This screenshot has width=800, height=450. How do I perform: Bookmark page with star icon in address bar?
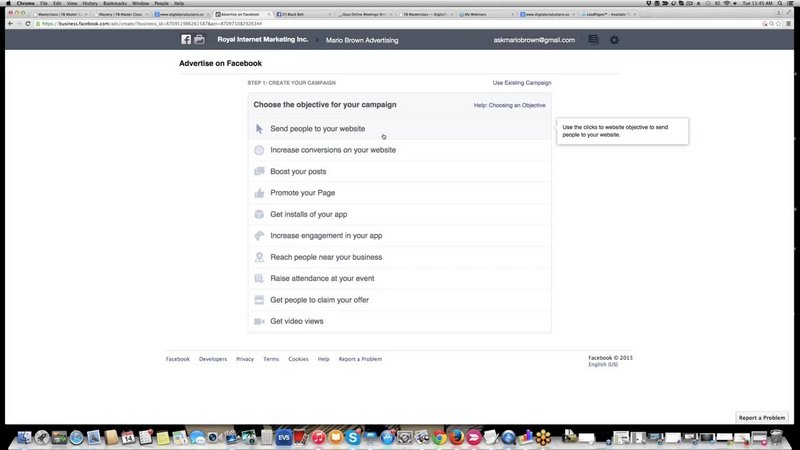tap(779, 23)
